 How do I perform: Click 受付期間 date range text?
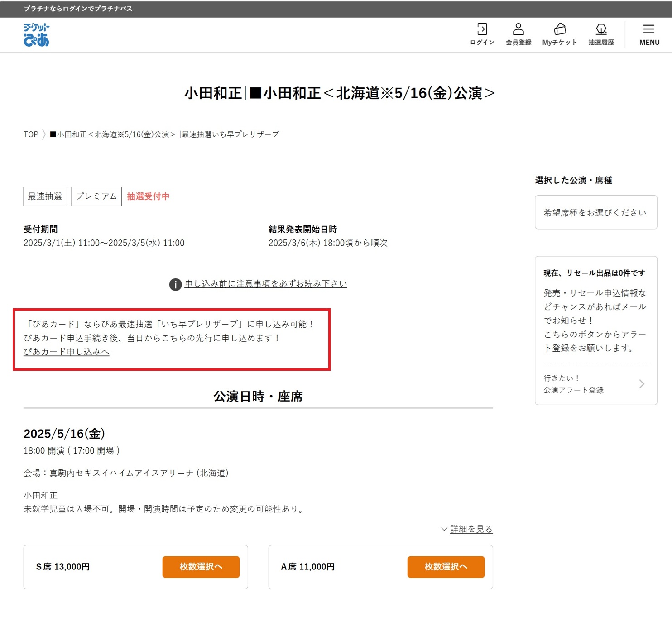(x=104, y=243)
